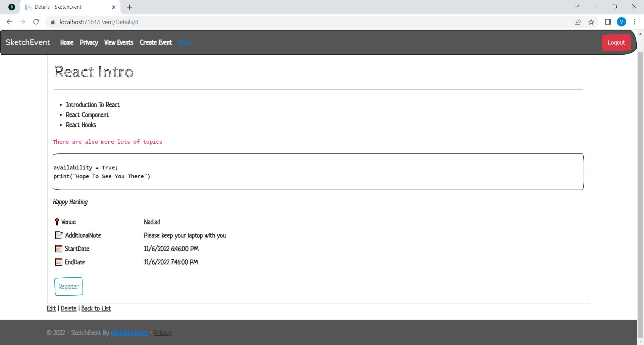Open the Vashishth Patel footer link
The height and width of the screenshot is (345, 644).
(x=129, y=333)
